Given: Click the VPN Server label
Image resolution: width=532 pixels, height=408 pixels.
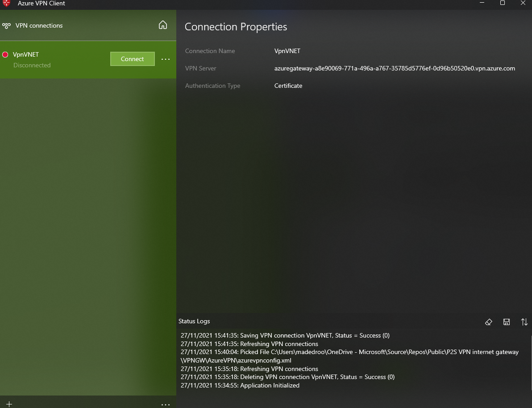Looking at the screenshot, I should pyautogui.click(x=200, y=69).
